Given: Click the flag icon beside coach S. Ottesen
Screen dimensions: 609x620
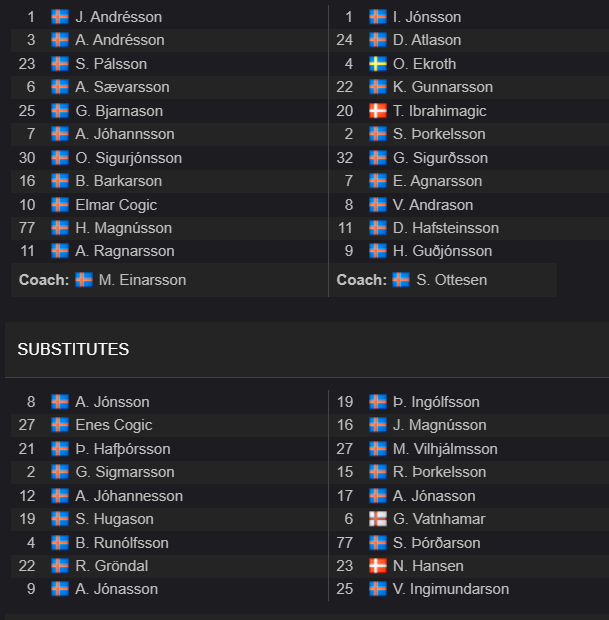Looking at the screenshot, I should tap(401, 280).
